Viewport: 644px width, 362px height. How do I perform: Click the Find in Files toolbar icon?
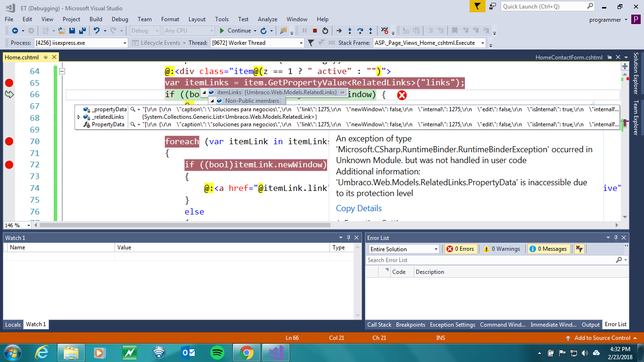283,31
